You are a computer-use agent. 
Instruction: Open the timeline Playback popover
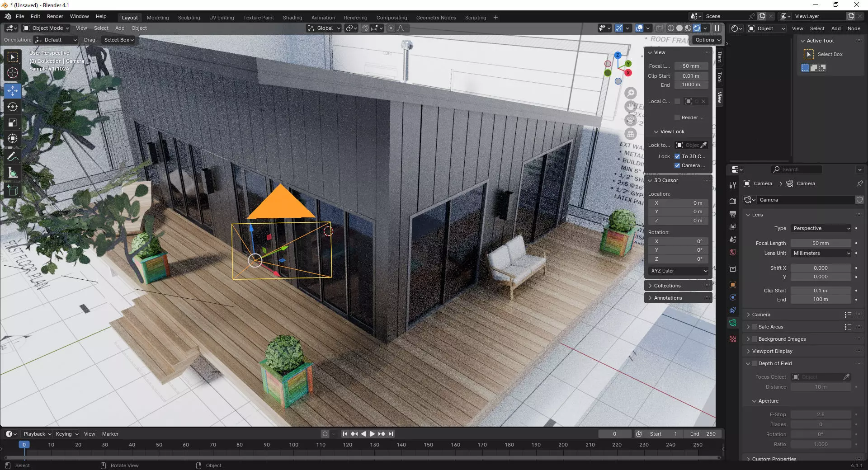(37, 434)
